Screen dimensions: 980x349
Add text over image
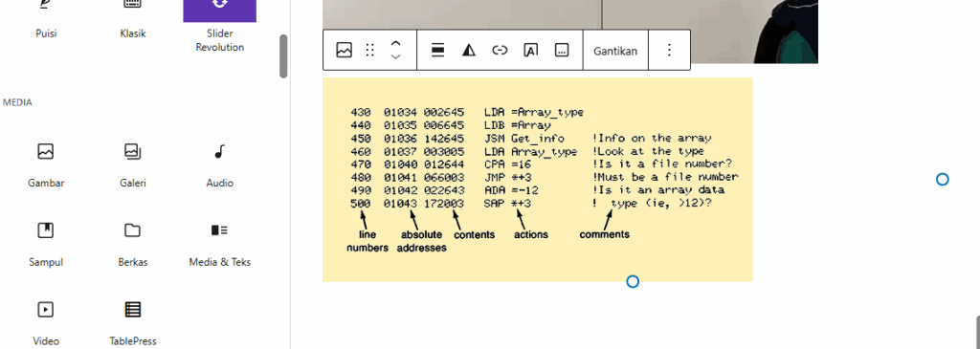(530, 51)
